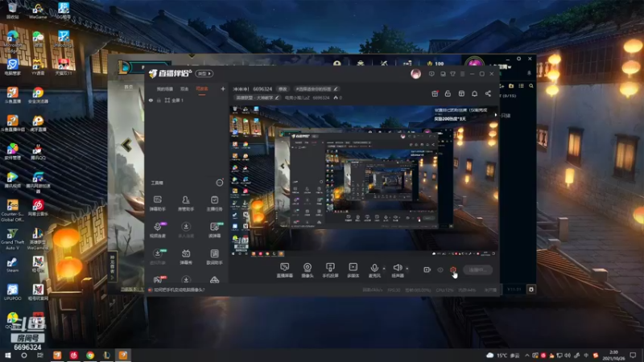Add 直播屏幕 screen capture source
This screenshot has width=644, height=362.
(285, 270)
